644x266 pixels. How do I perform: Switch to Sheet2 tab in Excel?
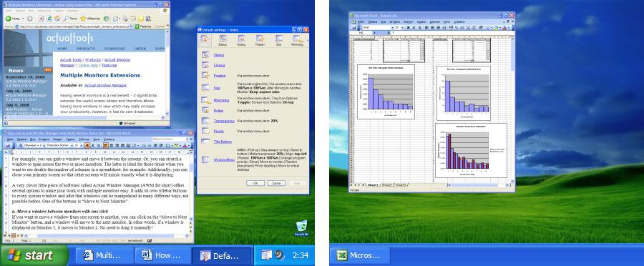click(387, 185)
